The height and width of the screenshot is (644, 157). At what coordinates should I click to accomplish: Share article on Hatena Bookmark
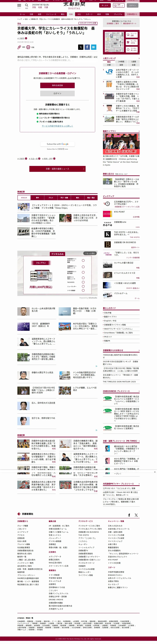93,47
